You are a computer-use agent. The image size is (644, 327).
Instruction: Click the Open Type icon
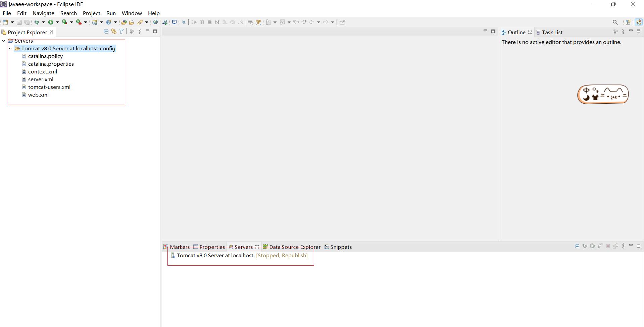coord(124,22)
